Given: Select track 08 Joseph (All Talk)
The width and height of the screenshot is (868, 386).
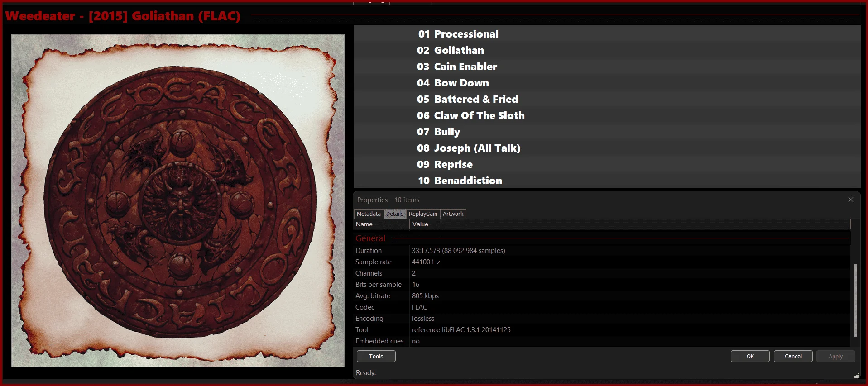Looking at the screenshot, I should point(607,148).
